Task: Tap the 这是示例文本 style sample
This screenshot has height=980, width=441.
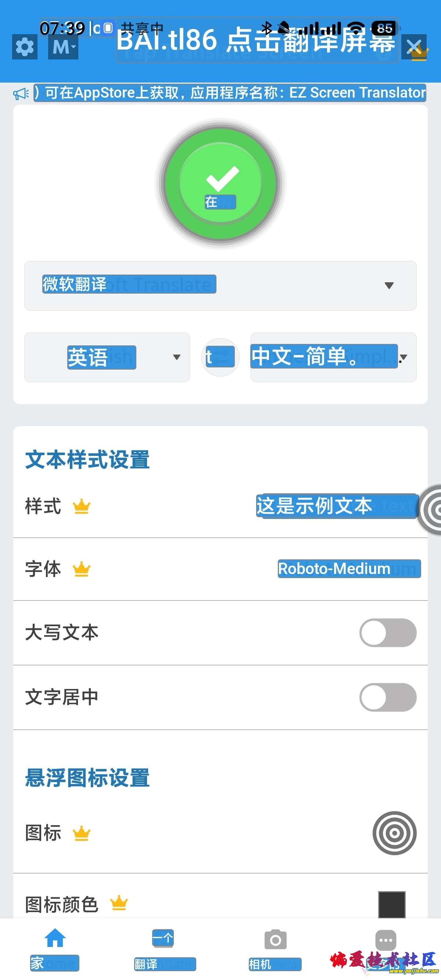Action: point(337,506)
